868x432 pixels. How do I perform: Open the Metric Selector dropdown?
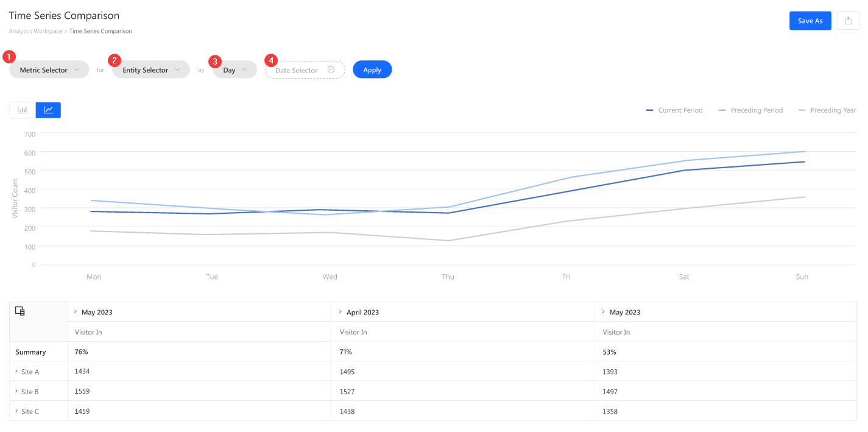point(49,70)
